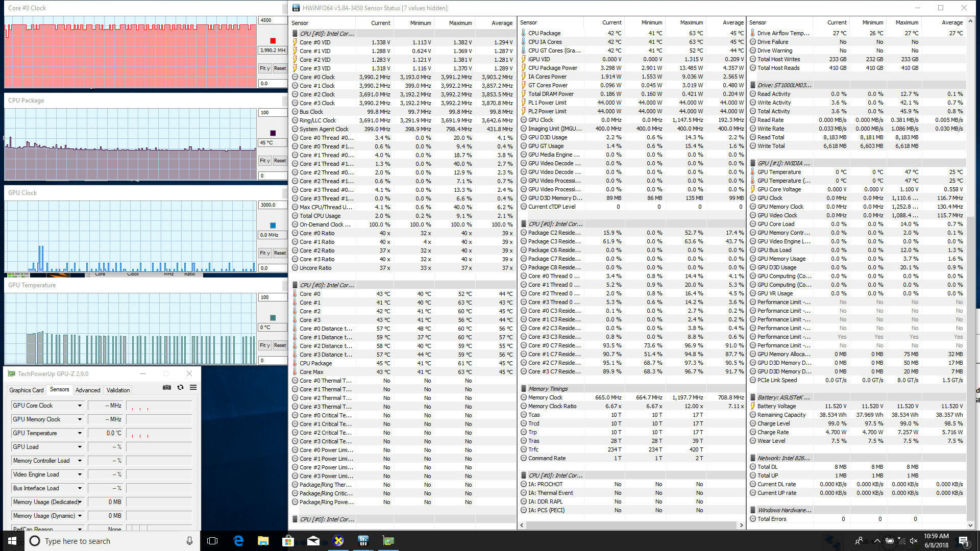Change the blue GPU Clock color swatch
The image size is (980, 551).
273,226
